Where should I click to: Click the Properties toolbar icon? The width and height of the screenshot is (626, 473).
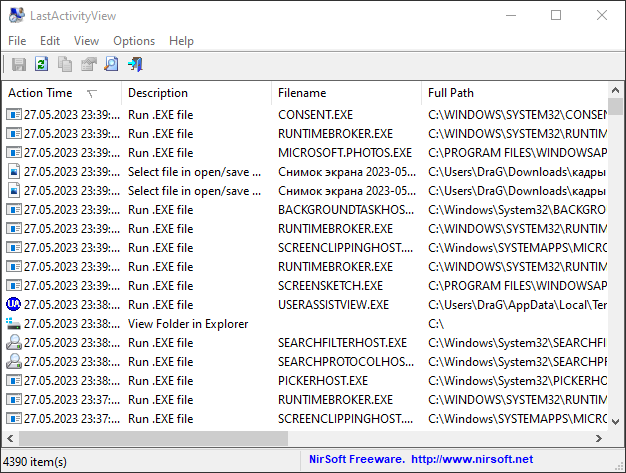88,65
